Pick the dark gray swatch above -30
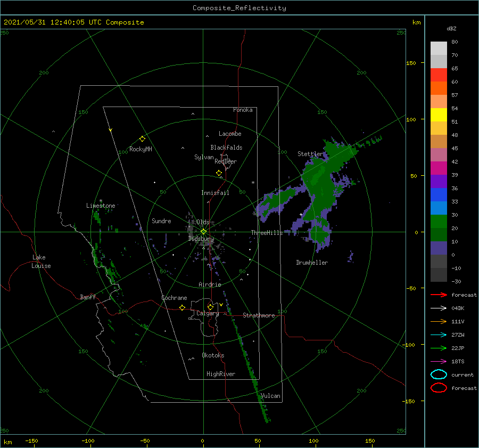Screen dimensions: 479x448 439,275
